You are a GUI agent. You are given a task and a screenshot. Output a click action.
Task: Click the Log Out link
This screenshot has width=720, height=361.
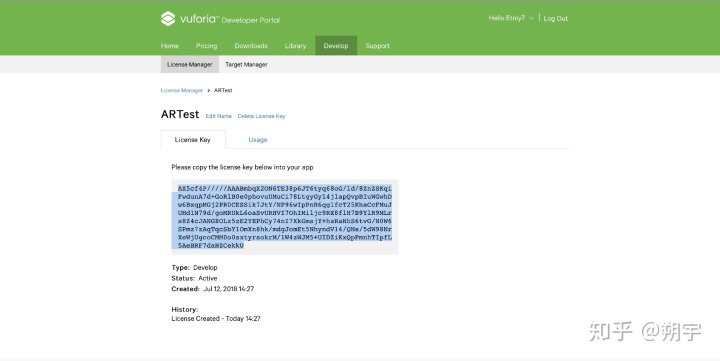[x=556, y=18]
